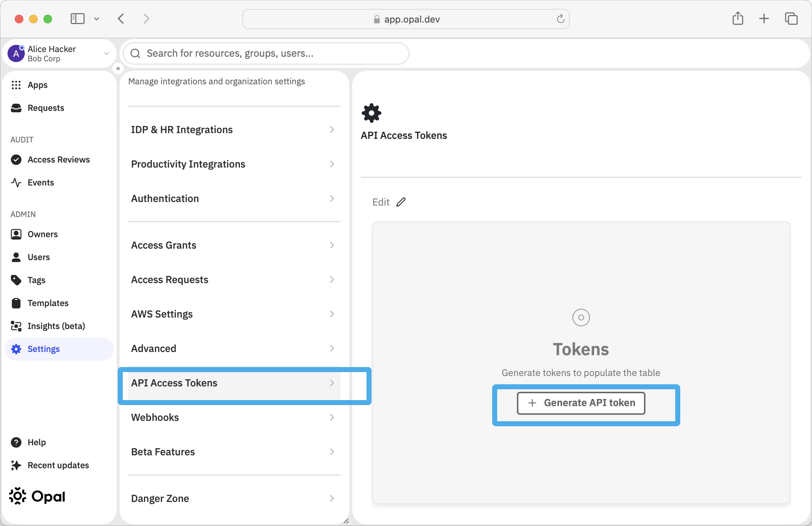This screenshot has height=526, width=812.
Task: Open a new tab with plus icon
Action: (x=764, y=19)
